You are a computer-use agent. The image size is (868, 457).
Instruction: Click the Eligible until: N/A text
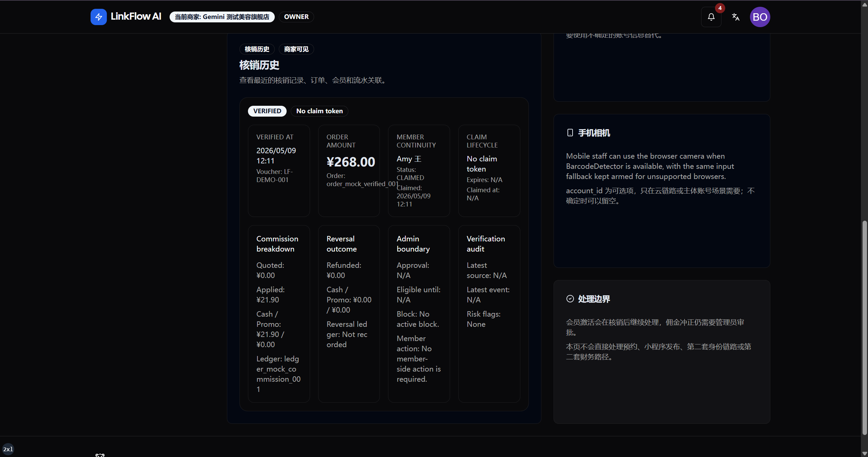(x=419, y=295)
